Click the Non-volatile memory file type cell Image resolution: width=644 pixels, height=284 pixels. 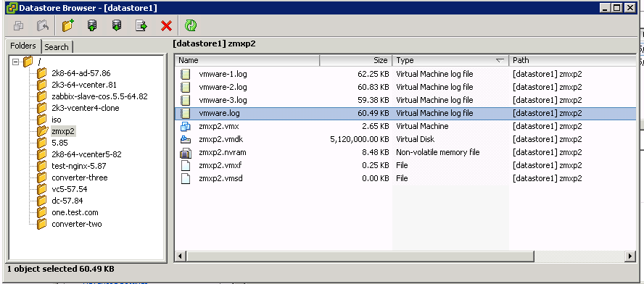point(438,153)
